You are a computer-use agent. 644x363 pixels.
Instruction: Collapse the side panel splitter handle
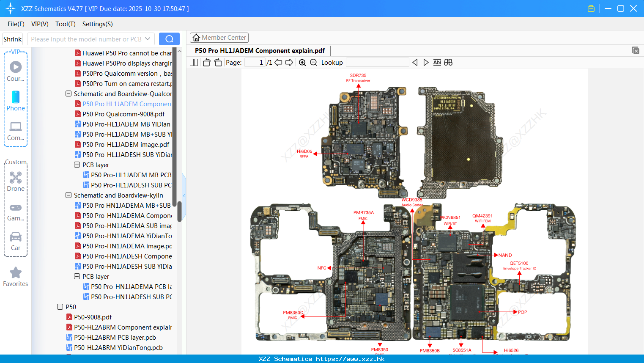pos(184,195)
